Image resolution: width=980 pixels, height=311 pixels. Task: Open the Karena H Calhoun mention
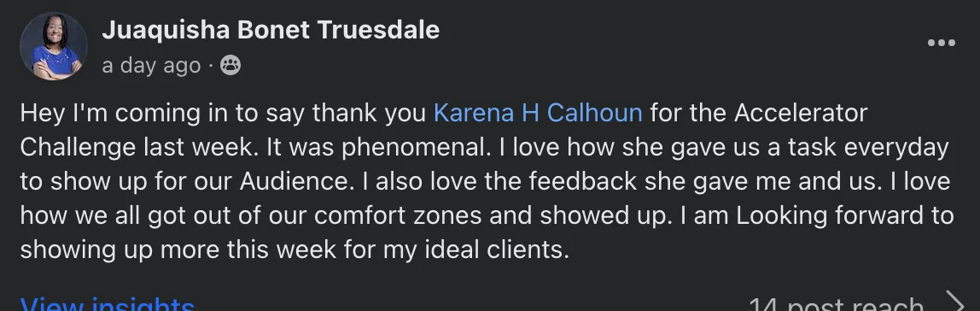point(538,113)
